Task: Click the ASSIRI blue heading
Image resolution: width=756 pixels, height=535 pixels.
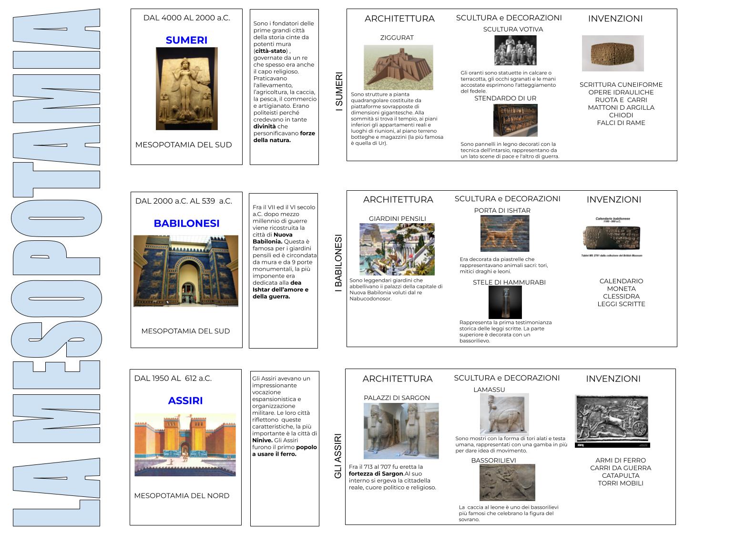Action: click(185, 401)
